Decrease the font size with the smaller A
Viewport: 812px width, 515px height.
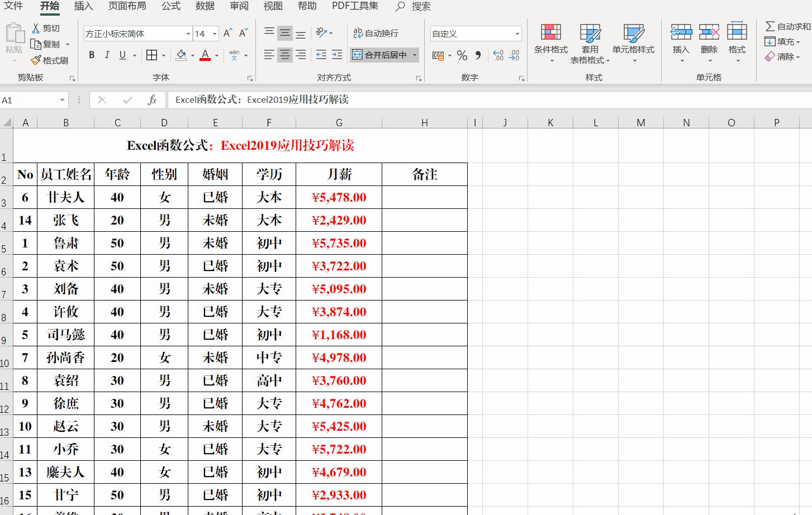click(x=243, y=34)
